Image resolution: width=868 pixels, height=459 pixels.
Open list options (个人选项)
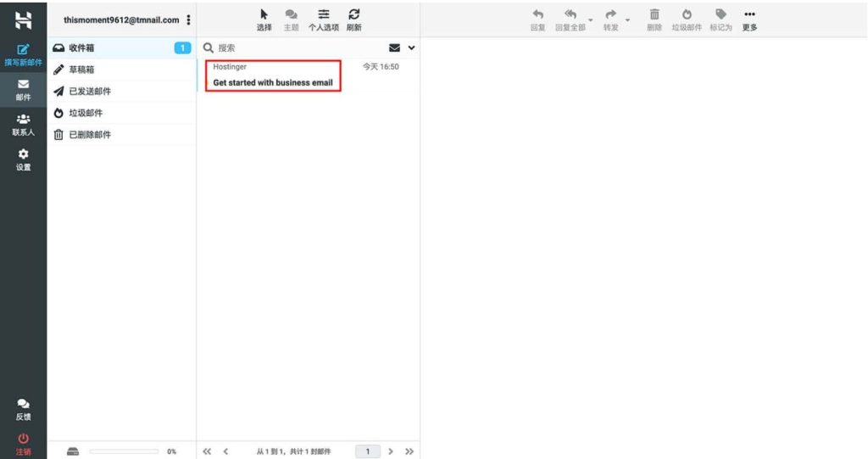click(x=323, y=20)
